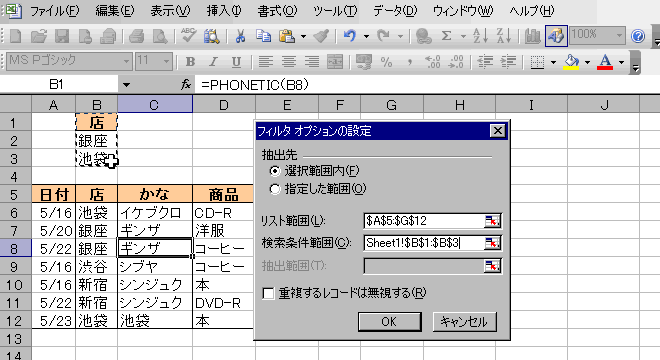
Task: Confirm filter dialog with OK
Action: coord(389,322)
